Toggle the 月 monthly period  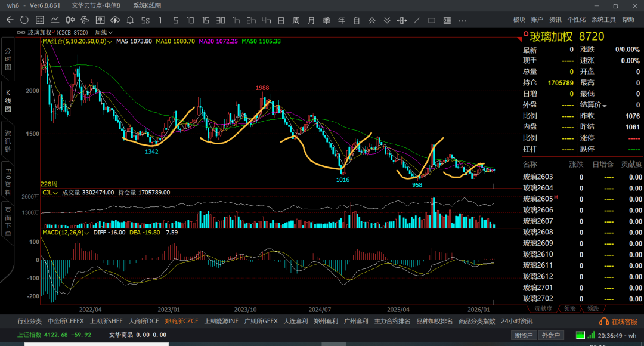(311, 20)
